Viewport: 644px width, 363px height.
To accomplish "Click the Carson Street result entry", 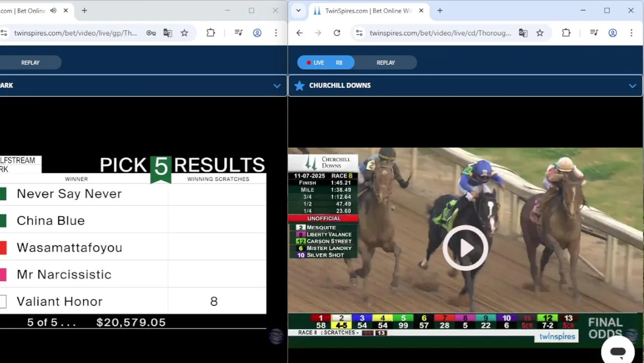I will [323, 241].
